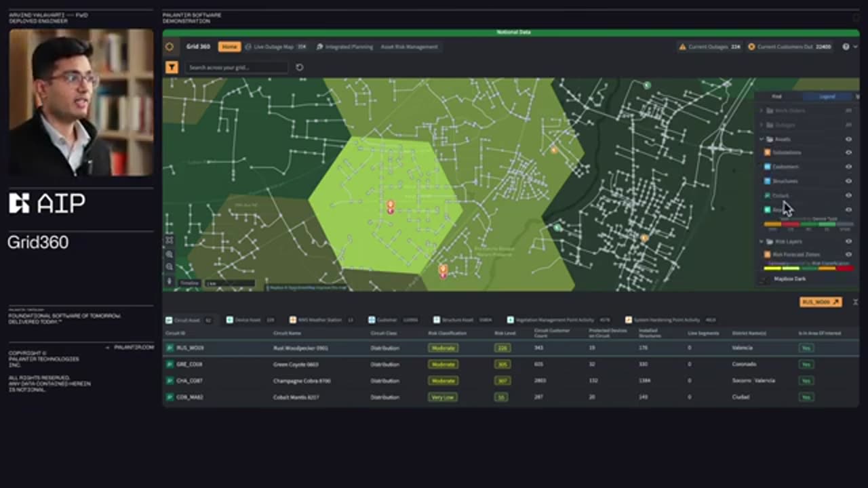Click Current Outages counter
This screenshot has height=488, width=868.
tap(710, 47)
